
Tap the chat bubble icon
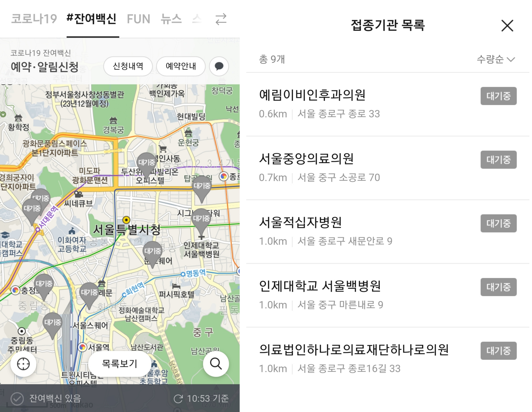(x=219, y=66)
